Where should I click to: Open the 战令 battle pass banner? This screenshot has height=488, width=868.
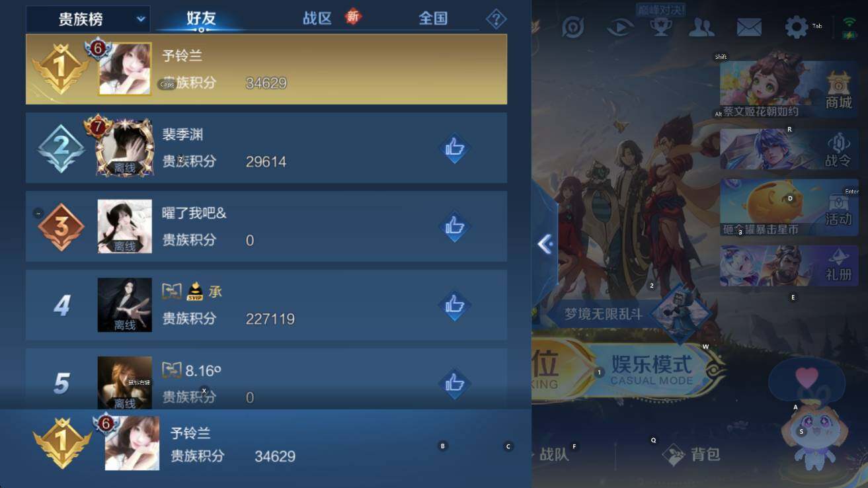[x=789, y=149]
